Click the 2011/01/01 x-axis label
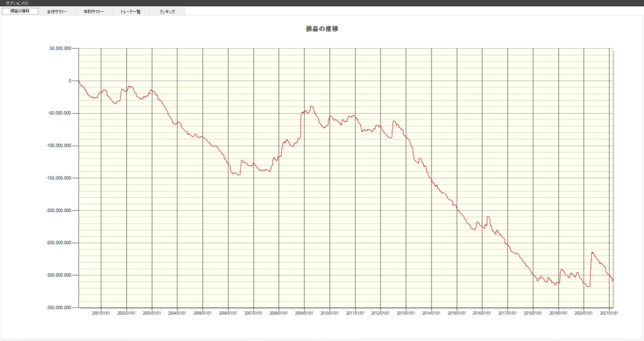Screen dimensions: 644x341 click(355, 313)
